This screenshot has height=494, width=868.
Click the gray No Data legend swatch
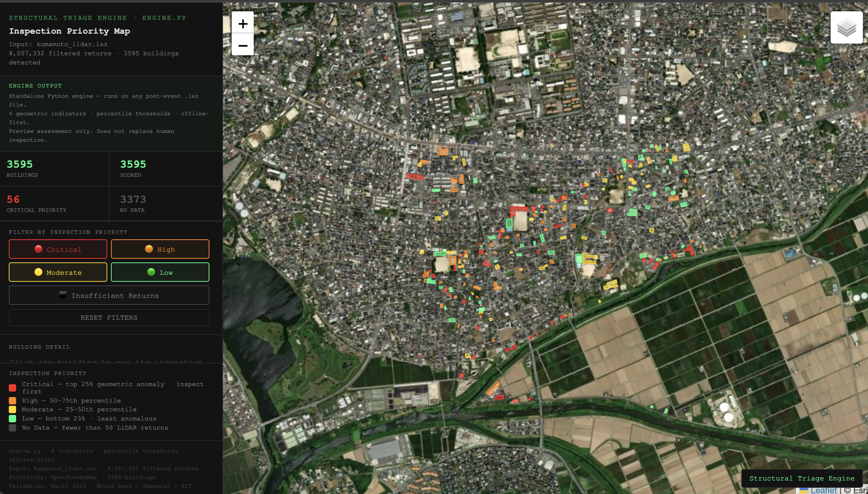pyautogui.click(x=12, y=428)
